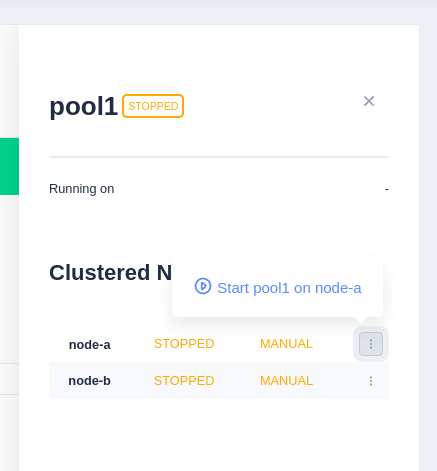
Task: Click the tooltip arrow above node-a menu button
Action: point(360,320)
